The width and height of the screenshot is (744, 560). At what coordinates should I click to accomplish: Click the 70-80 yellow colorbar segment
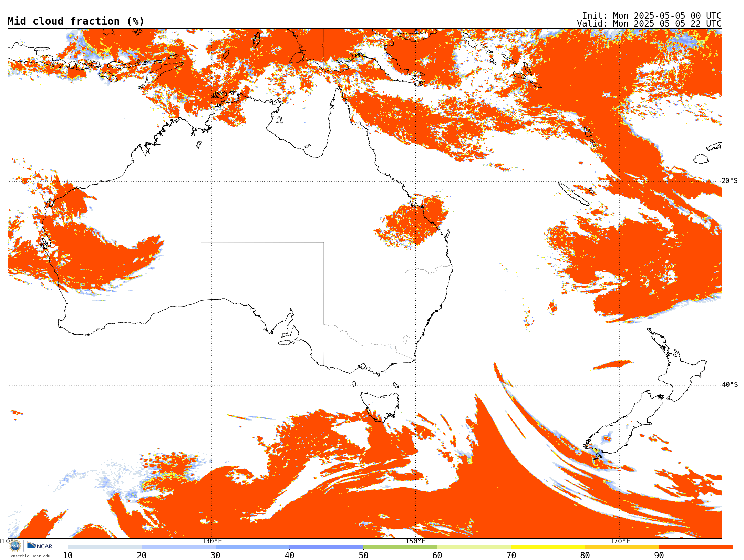(548, 547)
